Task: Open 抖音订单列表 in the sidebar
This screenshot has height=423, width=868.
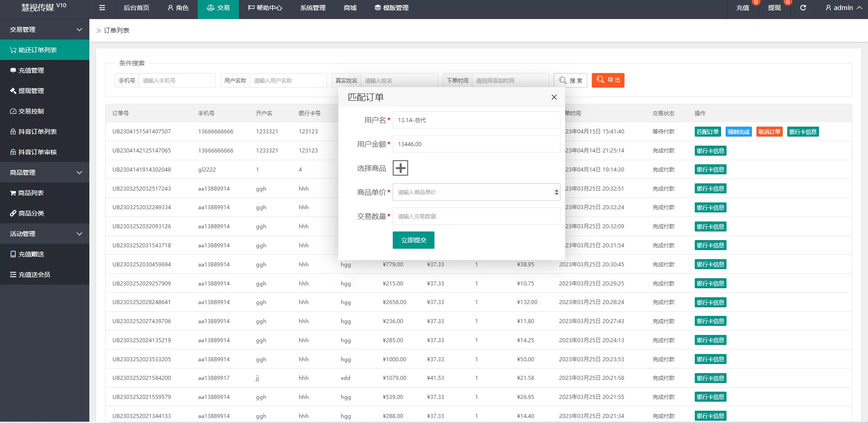Action: (37, 132)
